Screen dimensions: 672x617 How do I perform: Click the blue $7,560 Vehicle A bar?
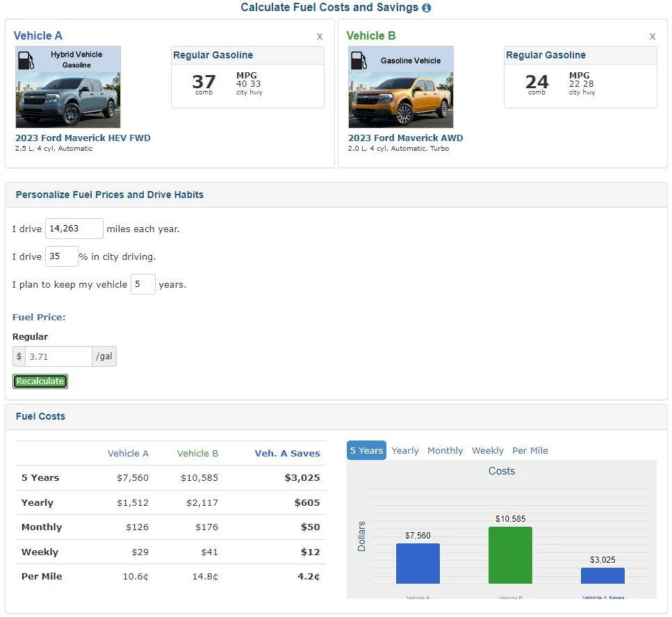(418, 563)
